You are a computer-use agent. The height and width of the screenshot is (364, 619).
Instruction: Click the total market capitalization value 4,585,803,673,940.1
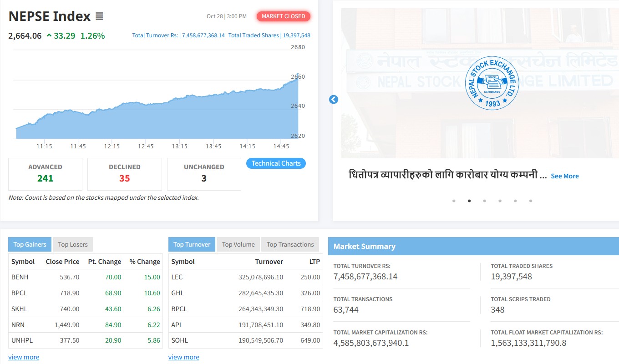(371, 343)
